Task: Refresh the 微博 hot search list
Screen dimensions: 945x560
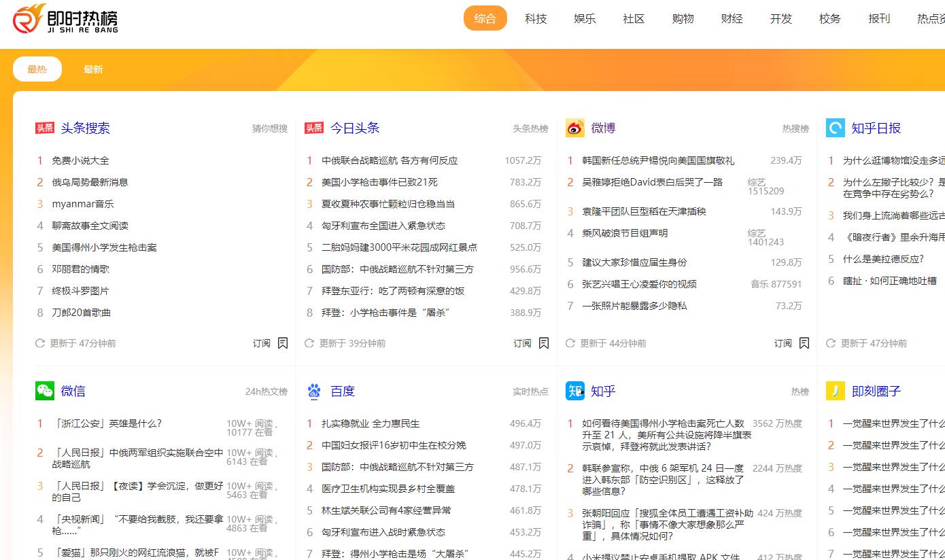Action: tap(570, 343)
